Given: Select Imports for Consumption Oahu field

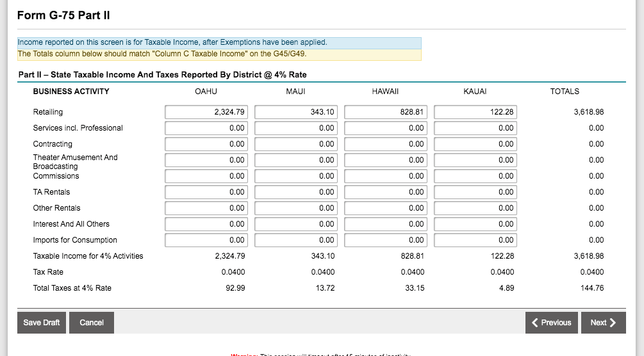Looking at the screenshot, I should 206,240.
